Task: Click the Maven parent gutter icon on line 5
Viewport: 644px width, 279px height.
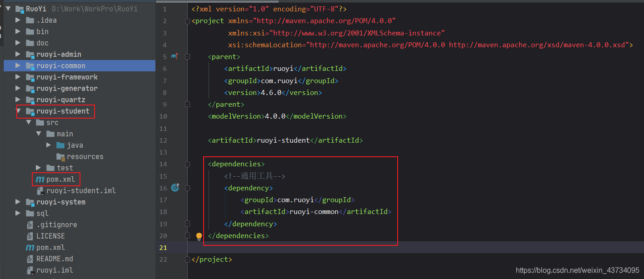Action: 175,56
